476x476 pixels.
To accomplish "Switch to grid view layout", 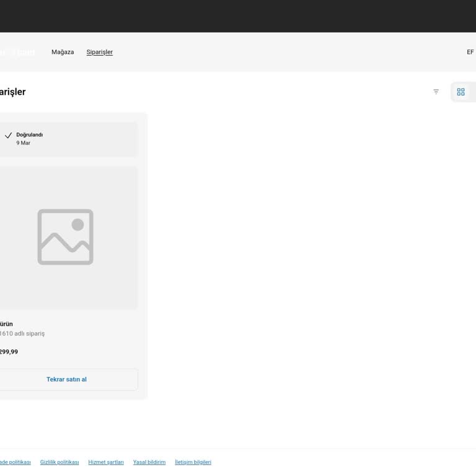I will (461, 92).
